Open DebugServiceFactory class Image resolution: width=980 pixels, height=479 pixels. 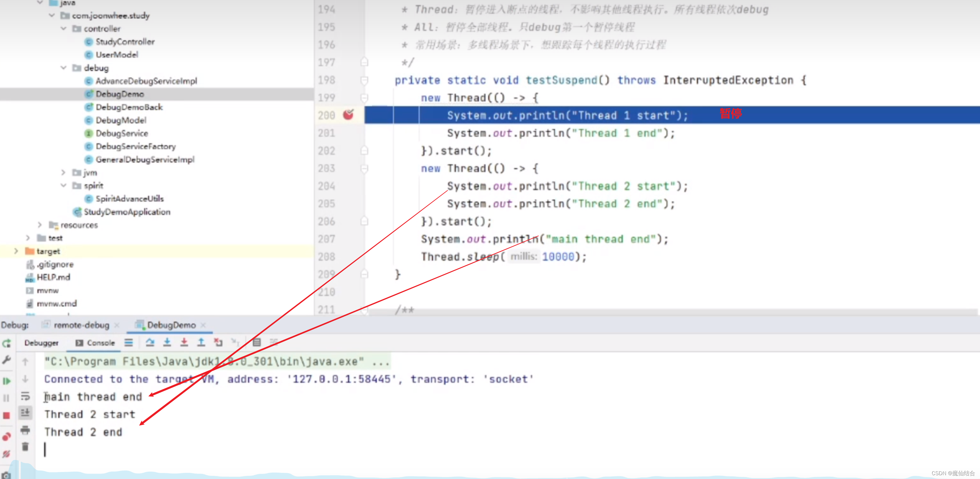click(135, 147)
